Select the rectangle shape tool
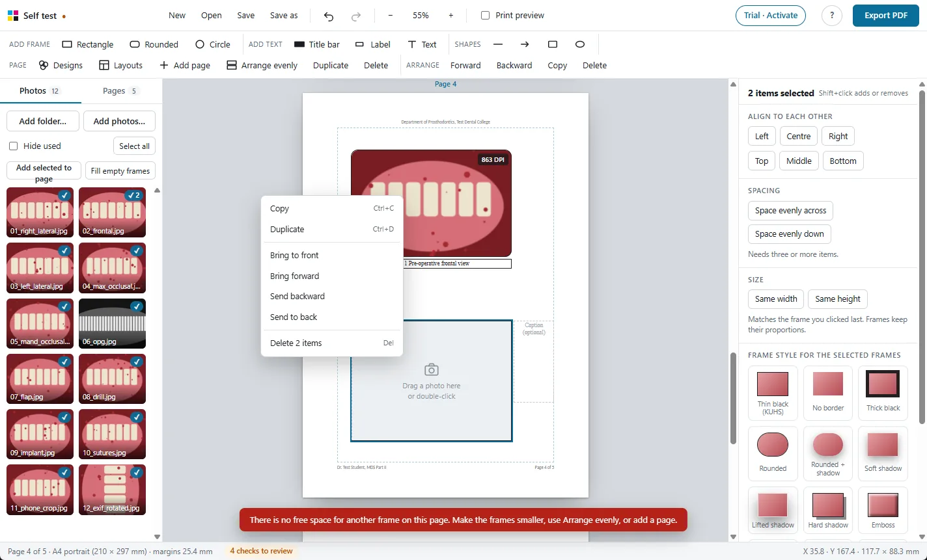This screenshot has width=927, height=560. [x=553, y=44]
